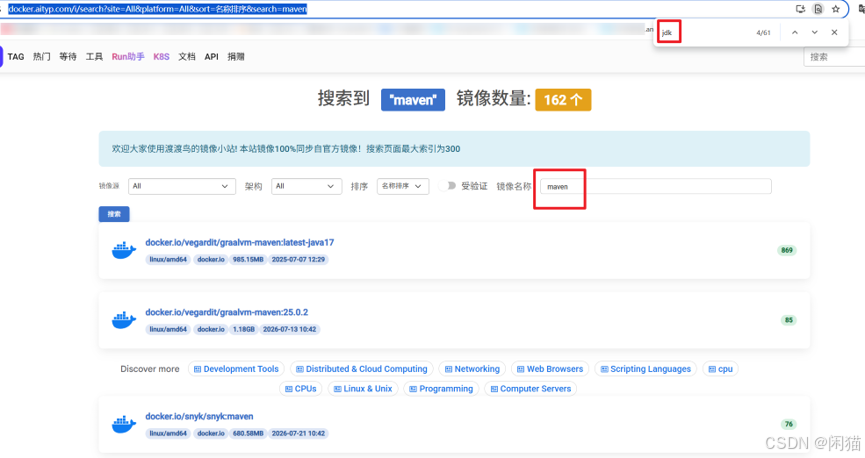Image resolution: width=865 pixels, height=458 pixels.
Task: Open Distributed & Cloud Computing chip
Action: coord(361,369)
